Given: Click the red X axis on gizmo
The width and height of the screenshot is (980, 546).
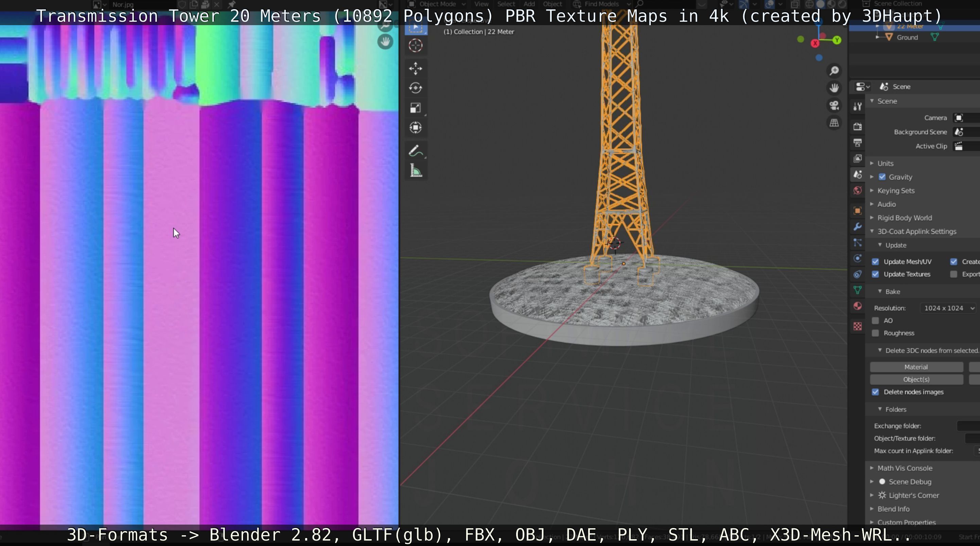Looking at the screenshot, I should [x=815, y=43].
